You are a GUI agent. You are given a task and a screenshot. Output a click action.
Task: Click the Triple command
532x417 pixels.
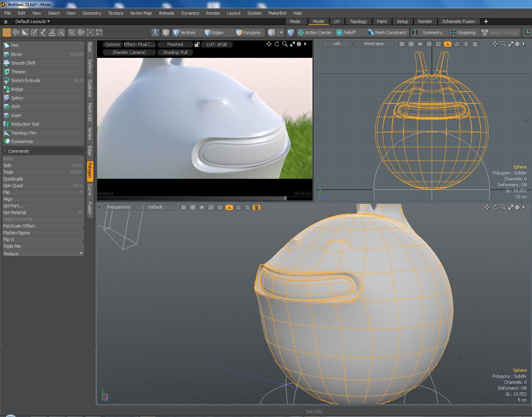point(8,172)
